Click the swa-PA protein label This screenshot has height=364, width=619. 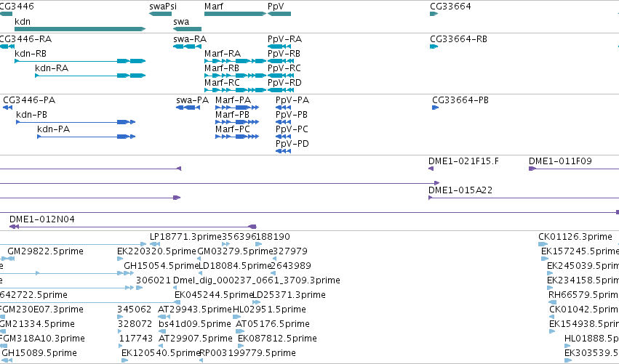click(x=192, y=100)
